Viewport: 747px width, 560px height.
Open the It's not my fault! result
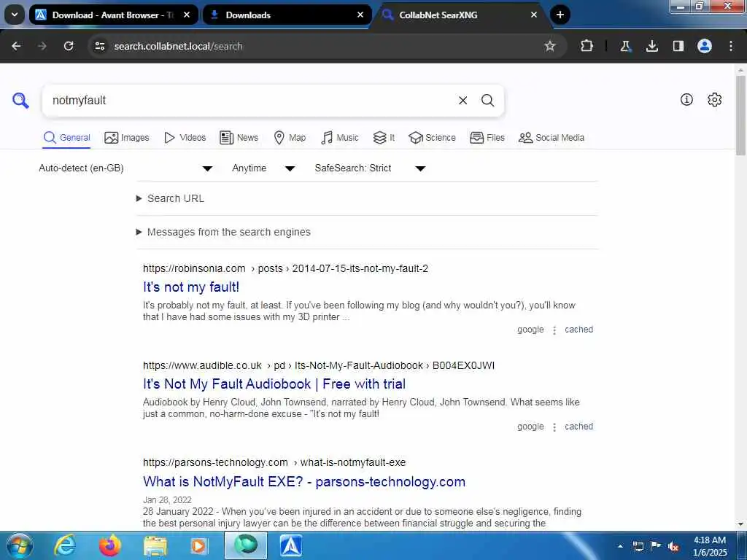pos(191,287)
